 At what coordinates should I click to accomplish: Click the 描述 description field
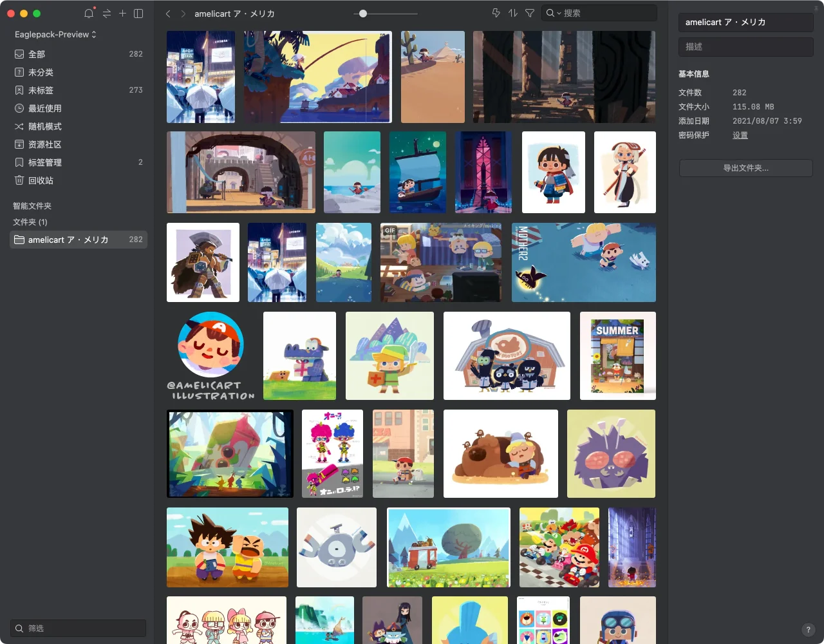(x=745, y=46)
